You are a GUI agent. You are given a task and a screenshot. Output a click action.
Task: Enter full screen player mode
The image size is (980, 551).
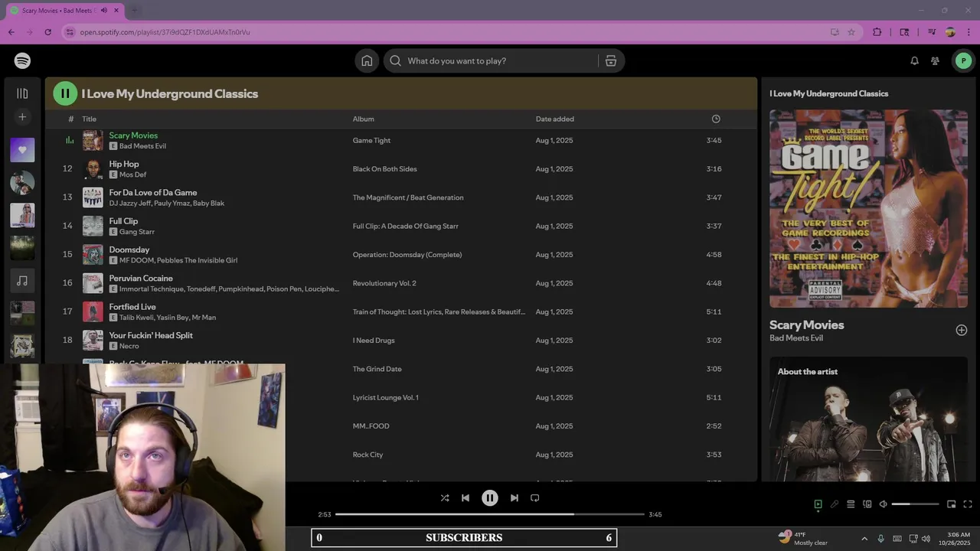(968, 504)
